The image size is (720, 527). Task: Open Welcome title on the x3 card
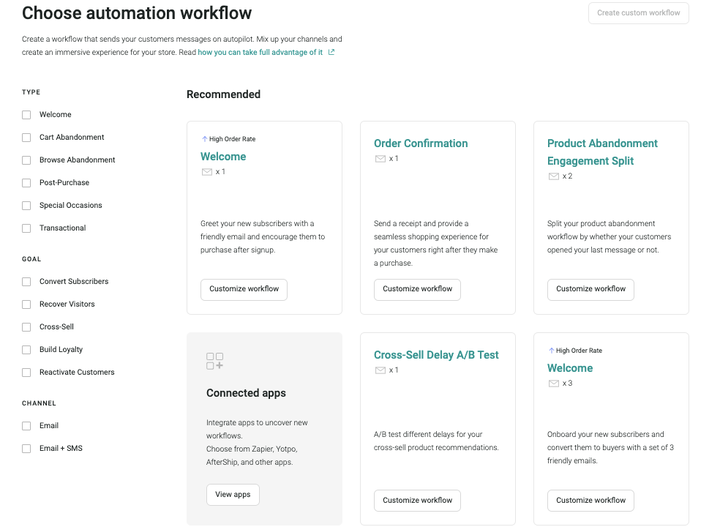[x=570, y=368]
